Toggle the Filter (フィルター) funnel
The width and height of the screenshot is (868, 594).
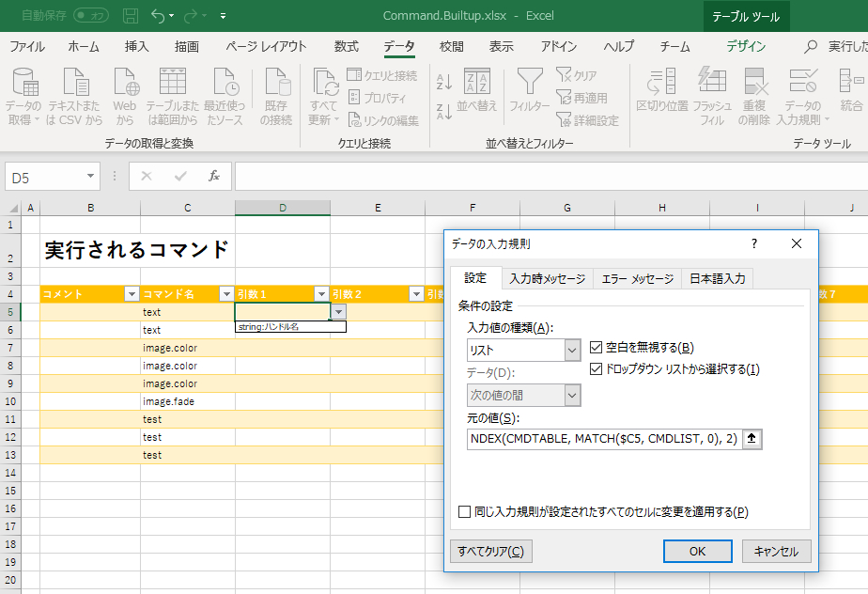tap(529, 90)
